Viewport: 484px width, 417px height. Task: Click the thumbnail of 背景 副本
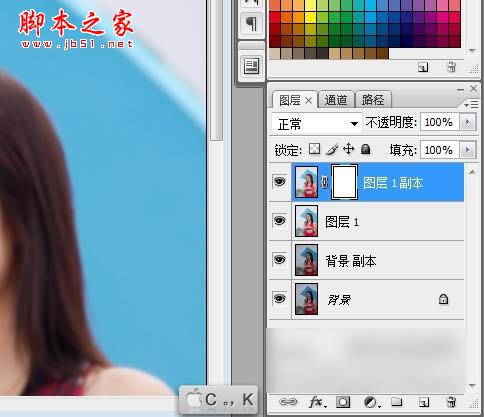[306, 260]
